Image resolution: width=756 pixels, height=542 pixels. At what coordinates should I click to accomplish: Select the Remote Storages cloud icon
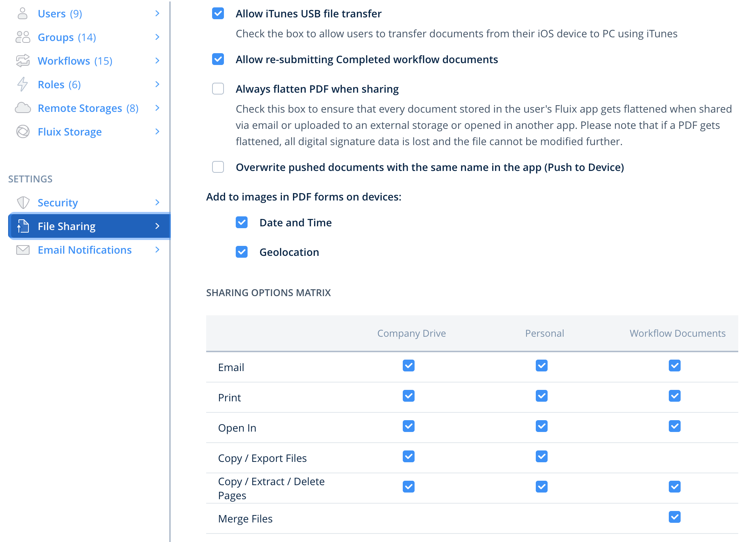(x=23, y=108)
